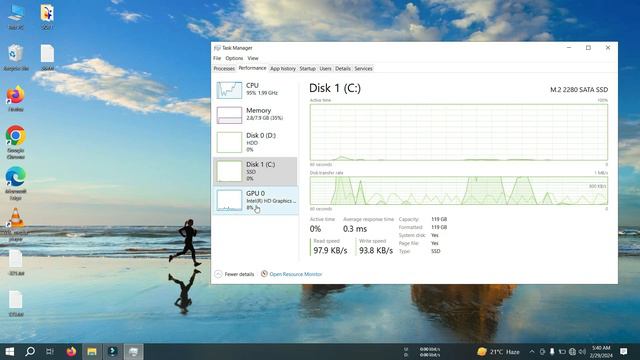
Task: Click the weather 21°C Haze widget
Action: pyautogui.click(x=499, y=351)
